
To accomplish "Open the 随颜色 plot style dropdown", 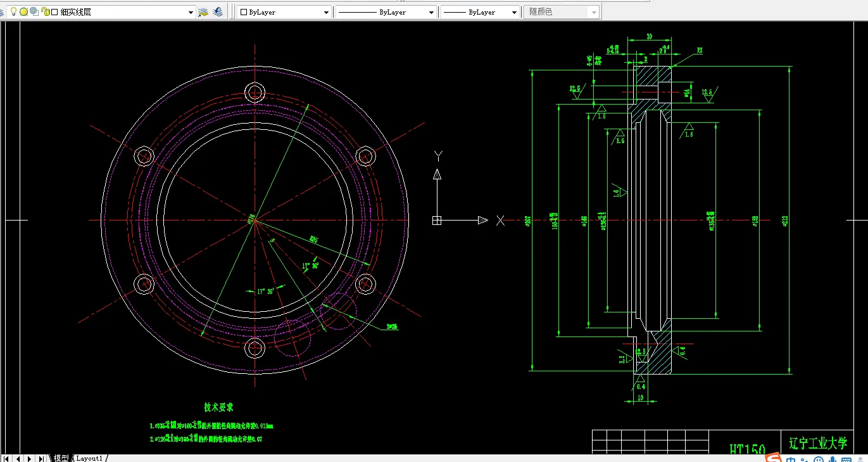I will point(593,12).
